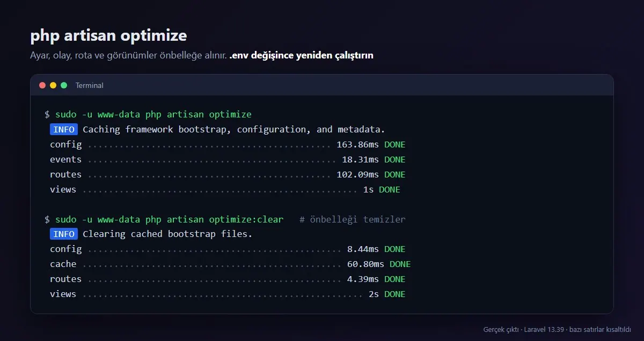Click 'Ayar, olay, rota ve görünümler' subtitle text
Viewport: 644px width, 341px height.
94,55
